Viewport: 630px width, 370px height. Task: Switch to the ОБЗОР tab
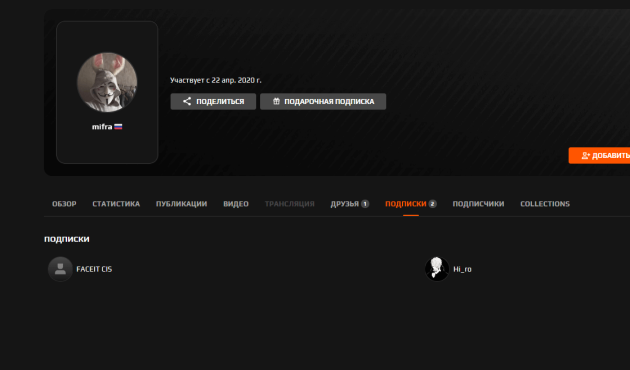coord(64,204)
